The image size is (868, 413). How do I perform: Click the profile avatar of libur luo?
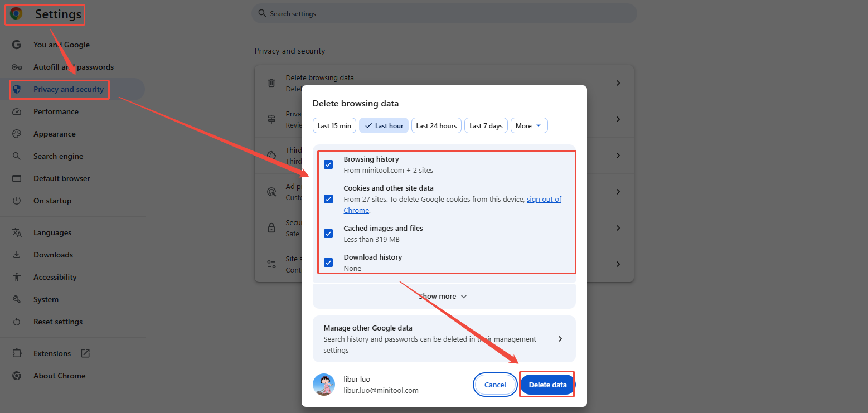324,384
